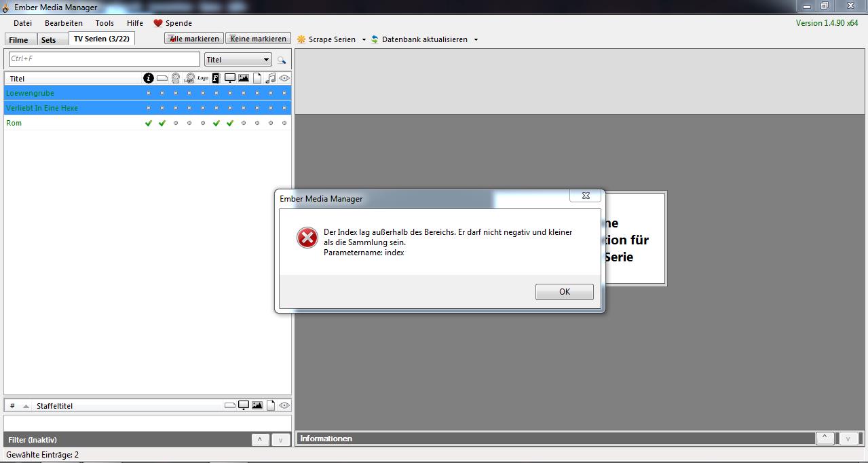The width and height of the screenshot is (868, 463).
Task: Click the page icon in the Staffeltitel header
Action: click(x=271, y=405)
